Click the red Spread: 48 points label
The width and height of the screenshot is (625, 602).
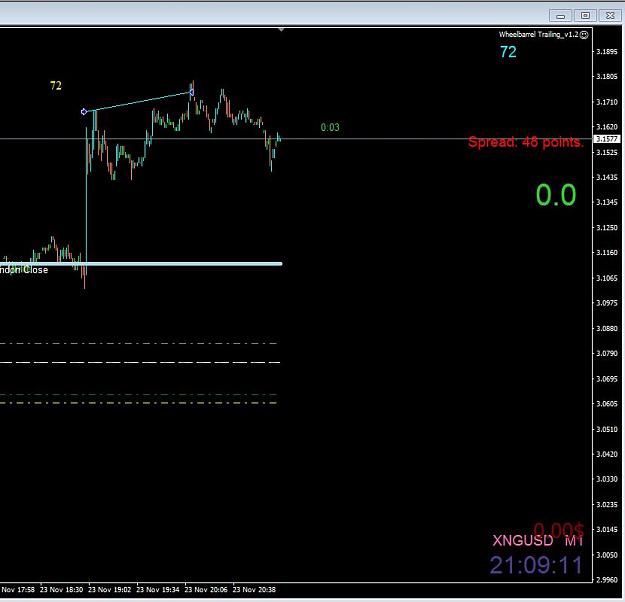pos(526,142)
